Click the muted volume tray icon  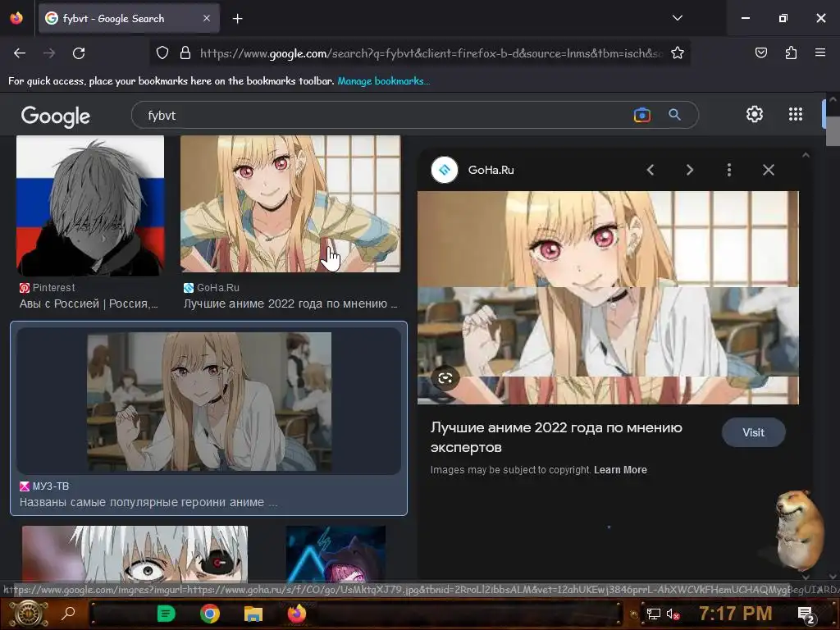673,614
